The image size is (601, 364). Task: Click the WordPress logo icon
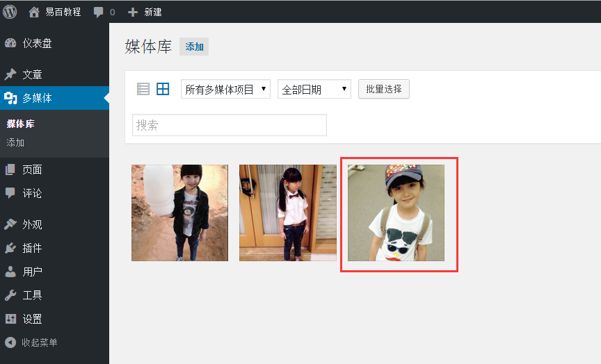[x=10, y=12]
